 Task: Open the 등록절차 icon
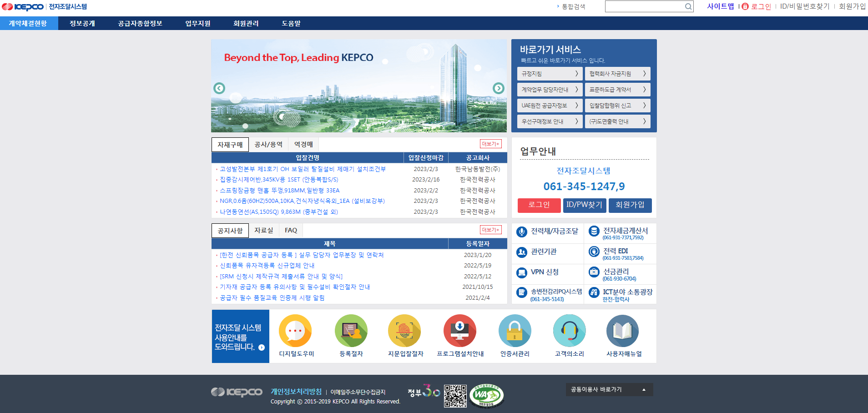click(x=351, y=331)
